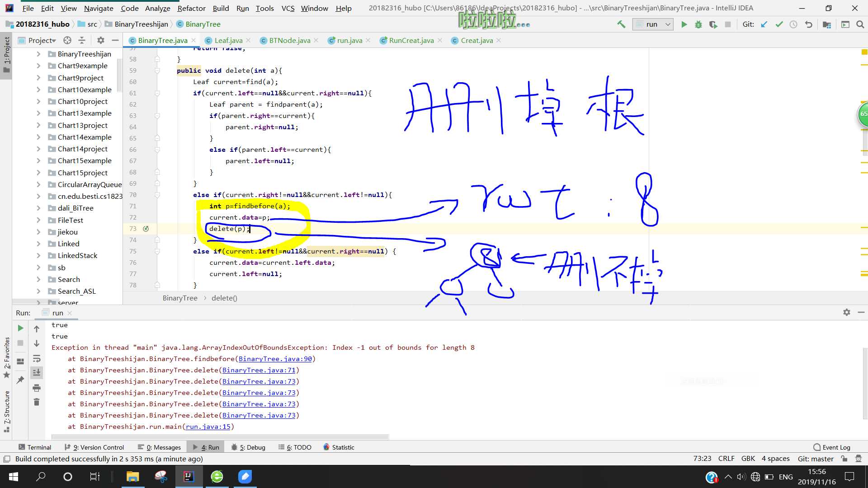Open File Explorer from taskbar
This screenshot has height=488, width=868.
132,477
